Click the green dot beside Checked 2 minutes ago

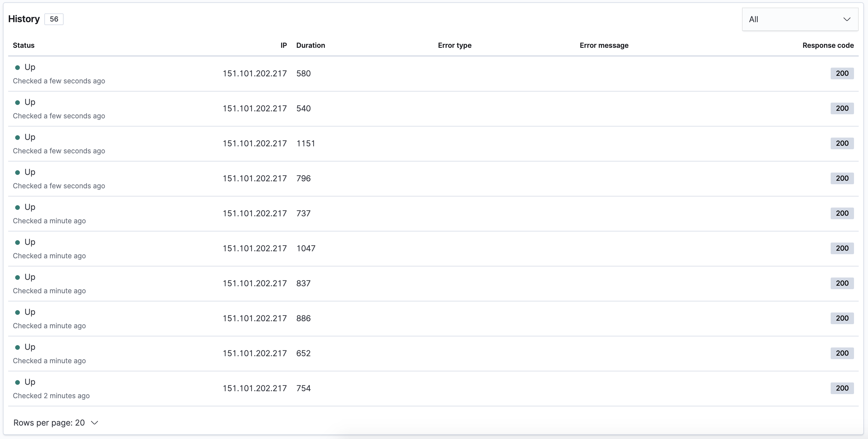click(18, 382)
